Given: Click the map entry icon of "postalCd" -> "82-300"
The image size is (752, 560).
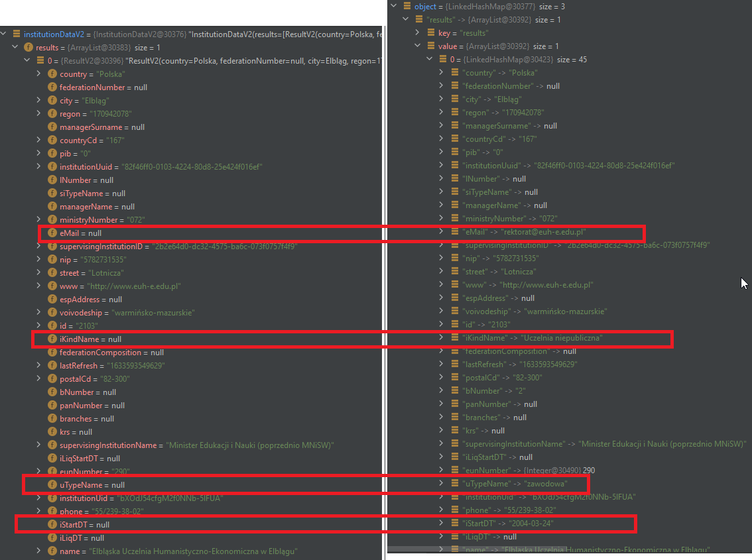Looking at the screenshot, I should click(455, 377).
